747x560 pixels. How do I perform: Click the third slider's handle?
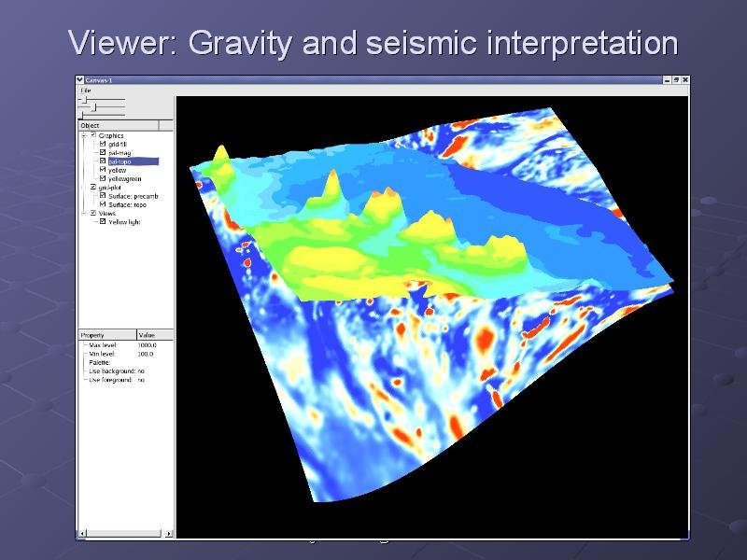81,116
